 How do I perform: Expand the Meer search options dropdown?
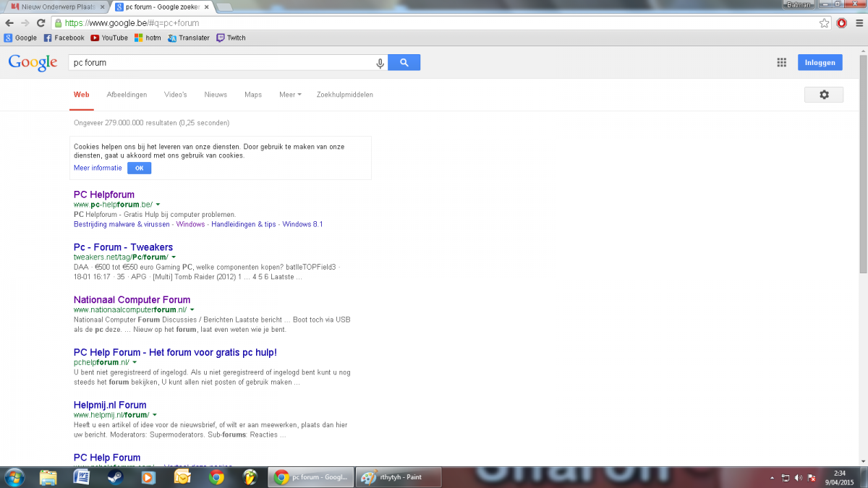[x=290, y=95]
